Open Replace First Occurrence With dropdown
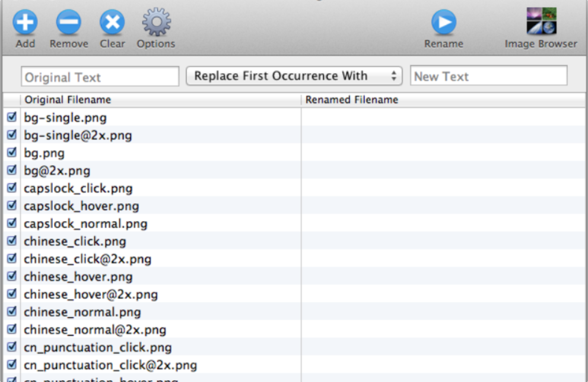 (294, 76)
